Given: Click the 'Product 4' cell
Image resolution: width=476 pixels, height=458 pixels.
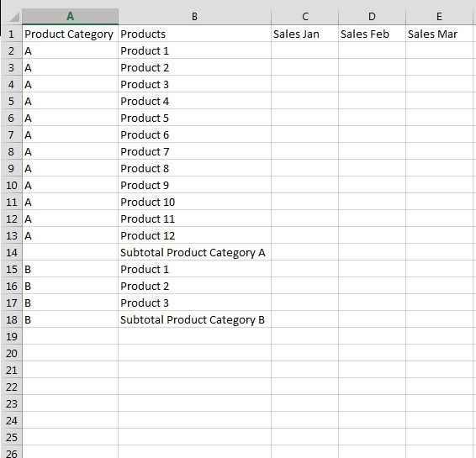Looking at the screenshot, I should [194, 101].
